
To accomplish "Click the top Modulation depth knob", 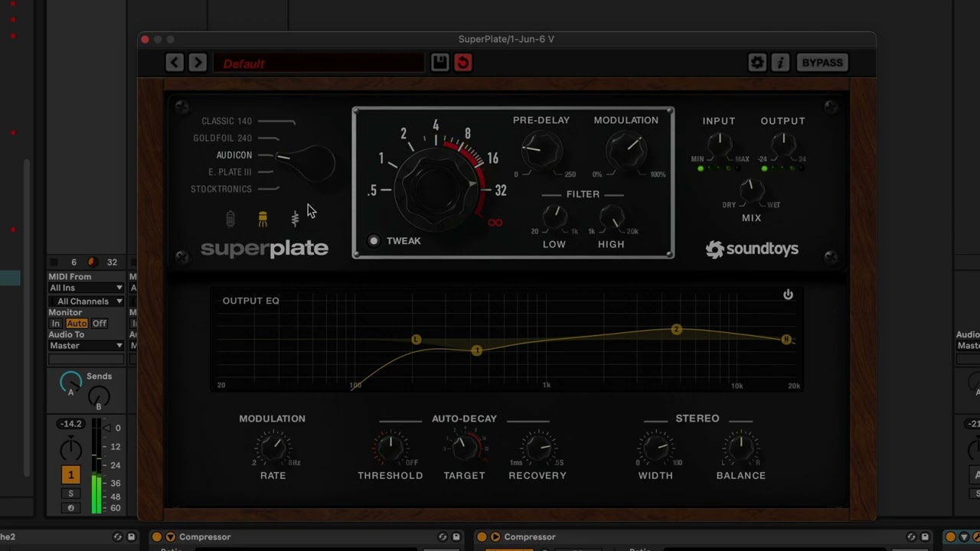I will (x=626, y=151).
